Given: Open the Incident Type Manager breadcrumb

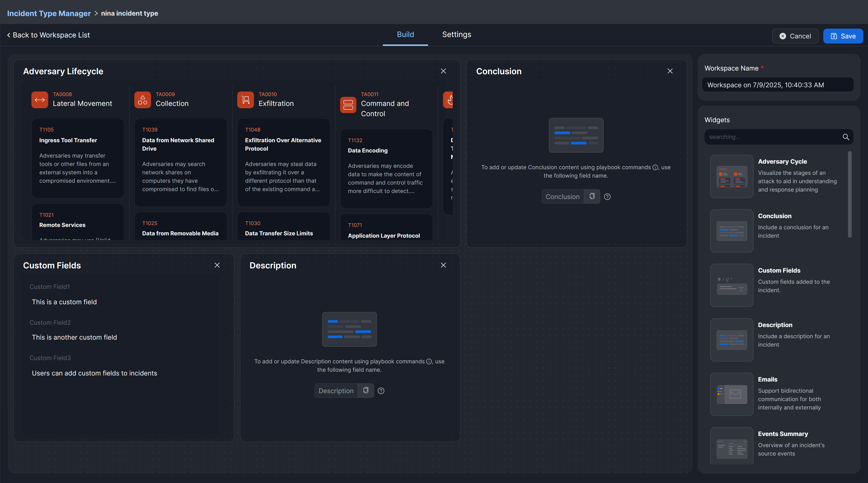Looking at the screenshot, I should (x=49, y=14).
